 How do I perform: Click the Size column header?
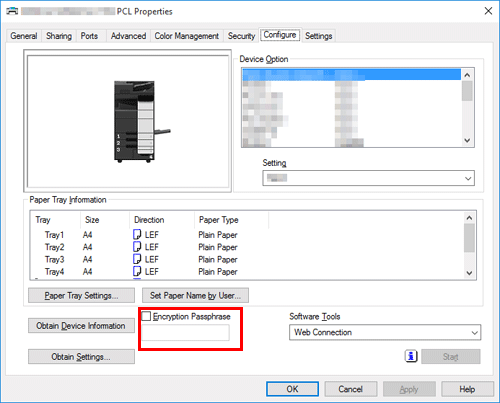[105, 220]
